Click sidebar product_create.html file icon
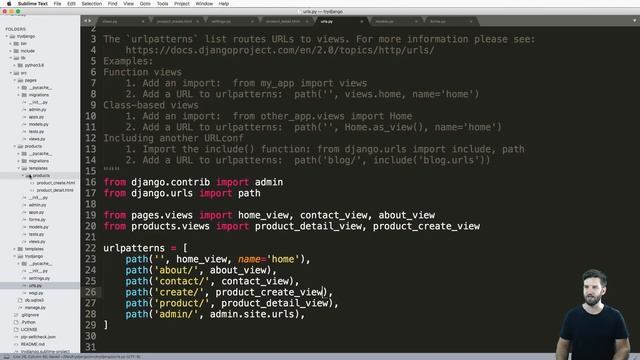640x360 pixels. 32,183
